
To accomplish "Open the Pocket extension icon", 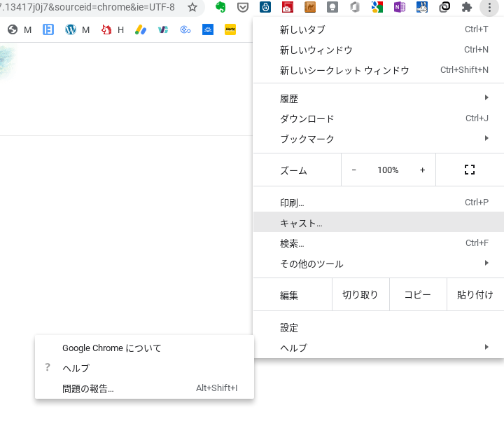I will pyautogui.click(x=243, y=7).
